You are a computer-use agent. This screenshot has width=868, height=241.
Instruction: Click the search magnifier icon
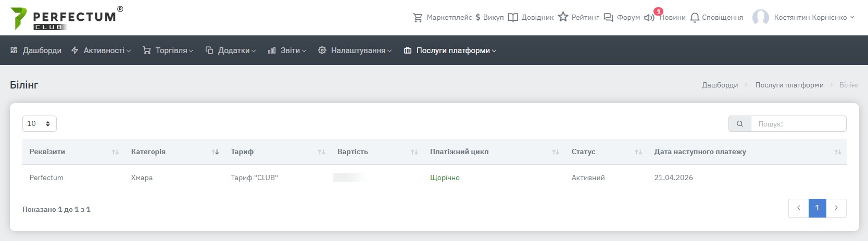tap(739, 124)
